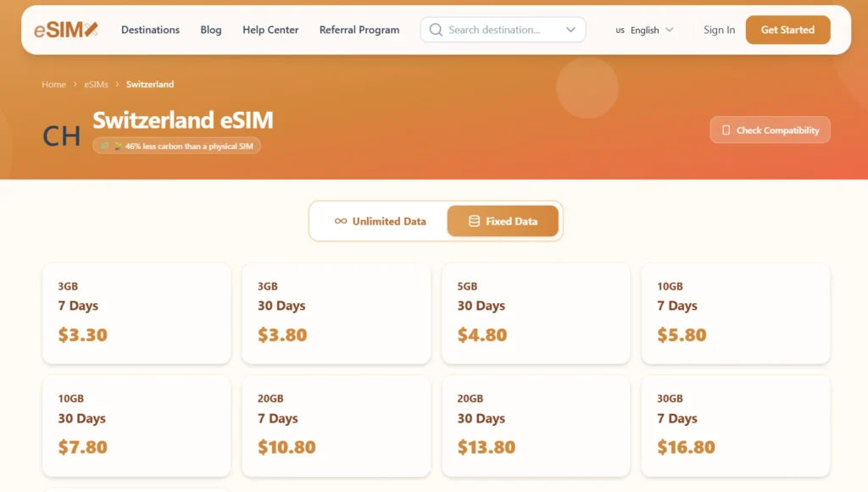The image size is (868, 492).
Task: Click the search magnifier icon
Action: pos(437,30)
